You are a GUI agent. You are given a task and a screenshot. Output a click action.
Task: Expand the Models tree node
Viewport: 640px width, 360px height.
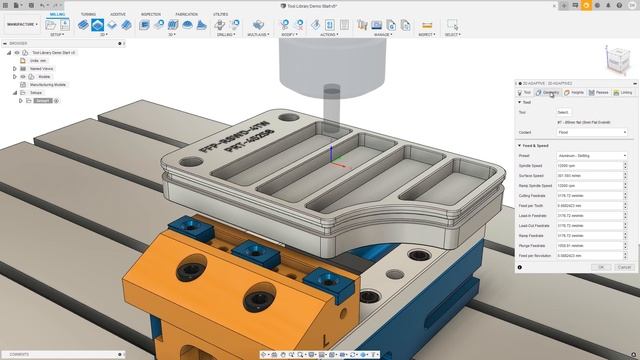click(15, 77)
